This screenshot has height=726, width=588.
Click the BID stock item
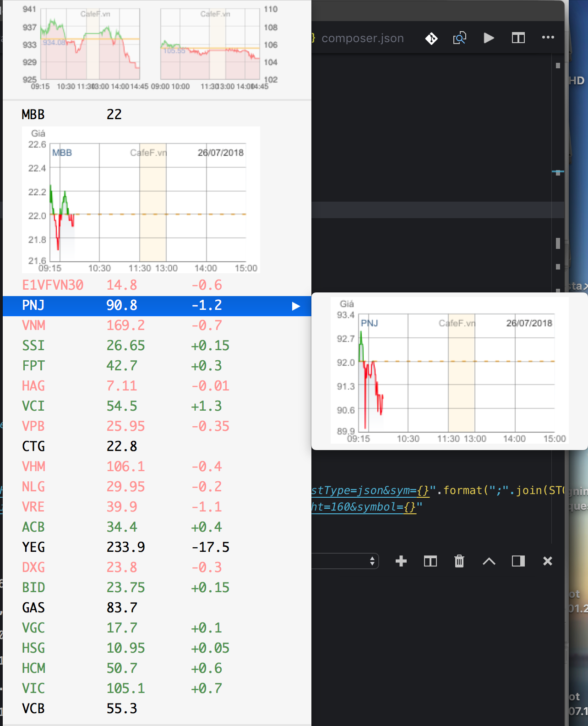pyautogui.click(x=157, y=588)
